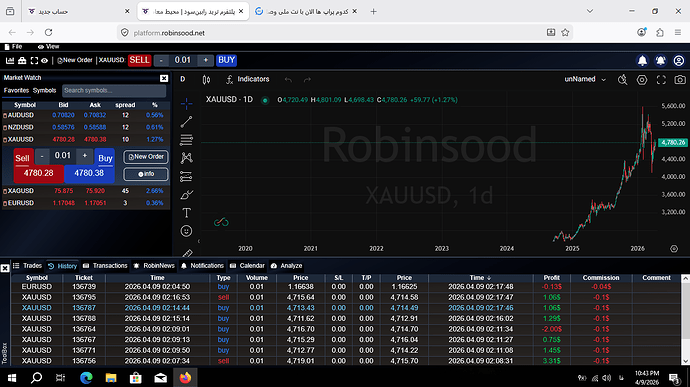Click the blue BUY button in top toolbar

click(227, 60)
